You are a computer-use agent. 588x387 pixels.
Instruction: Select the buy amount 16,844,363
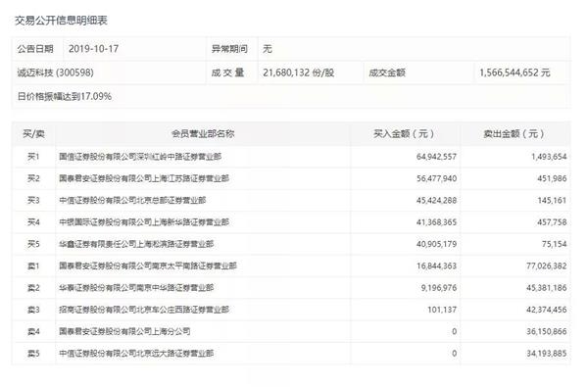pos(436,266)
